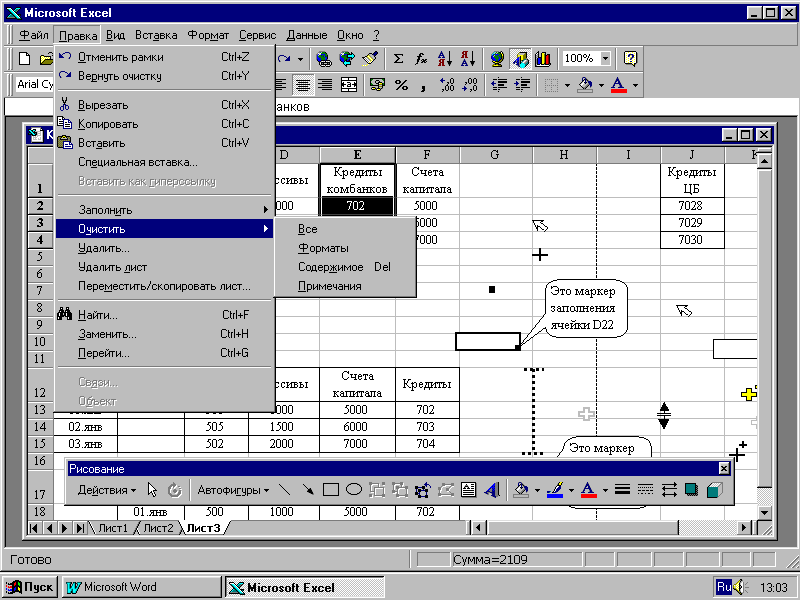
Task: Toggle align right
Action: (x=325, y=85)
